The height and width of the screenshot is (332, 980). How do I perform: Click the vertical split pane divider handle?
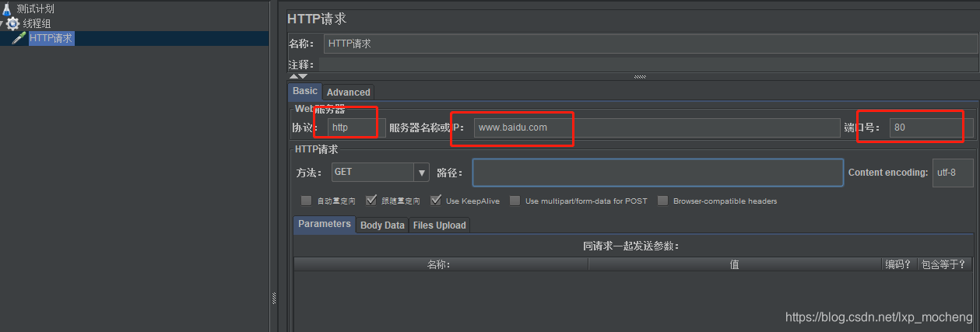point(273,299)
